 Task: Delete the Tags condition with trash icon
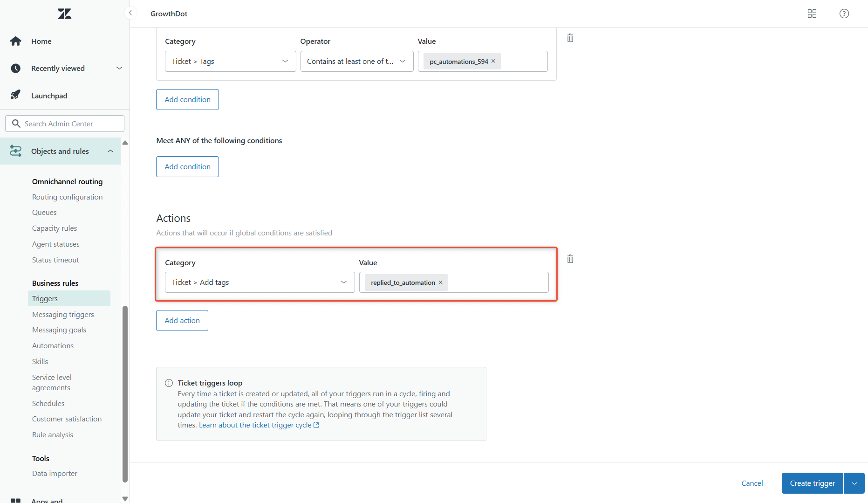(570, 37)
